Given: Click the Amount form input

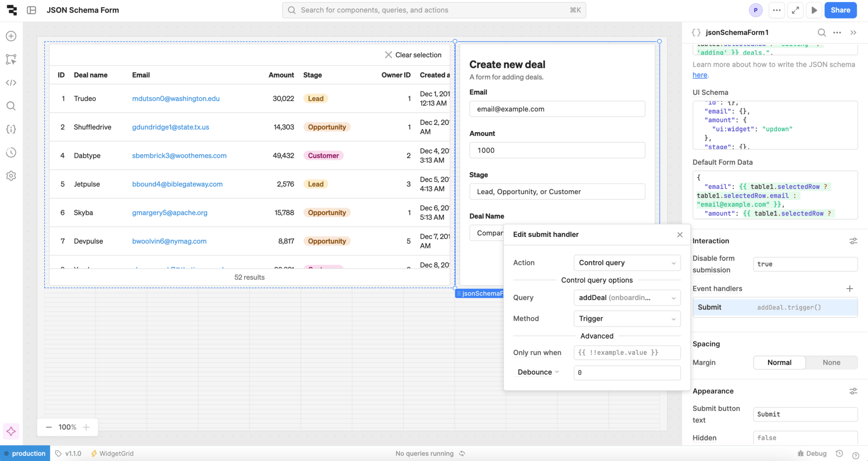Looking at the screenshot, I should (557, 150).
